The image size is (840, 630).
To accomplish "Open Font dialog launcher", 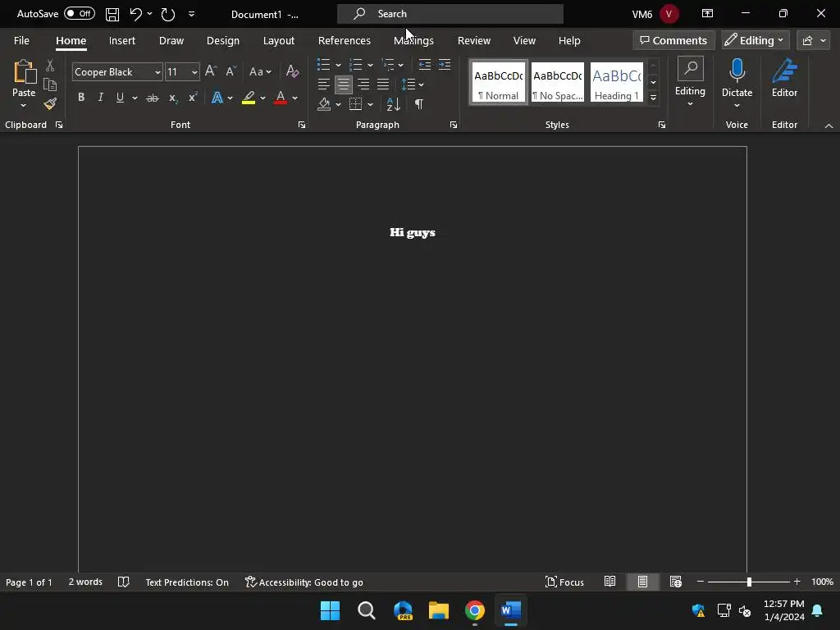I will click(x=302, y=125).
